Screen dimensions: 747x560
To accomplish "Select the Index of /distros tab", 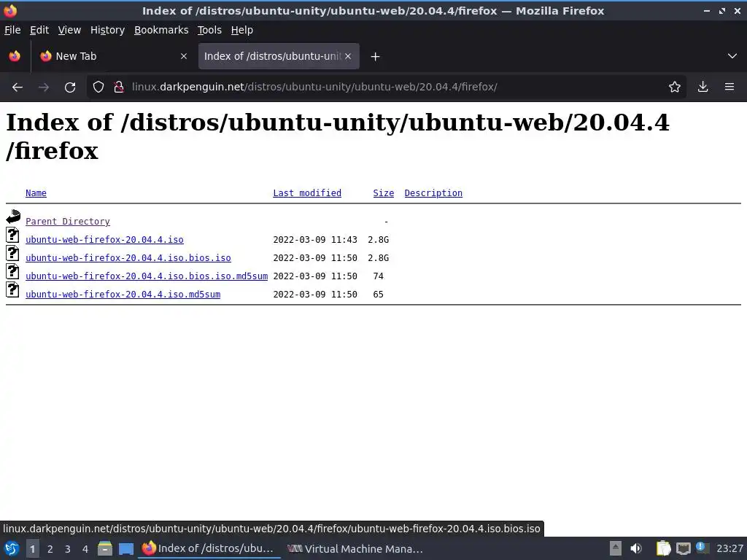I will click(x=279, y=56).
